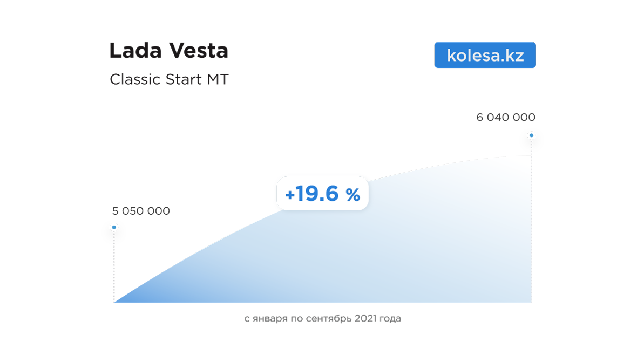The image size is (644, 362).
Task: Select the 5 050 000 starting price label
Action: [x=141, y=211]
